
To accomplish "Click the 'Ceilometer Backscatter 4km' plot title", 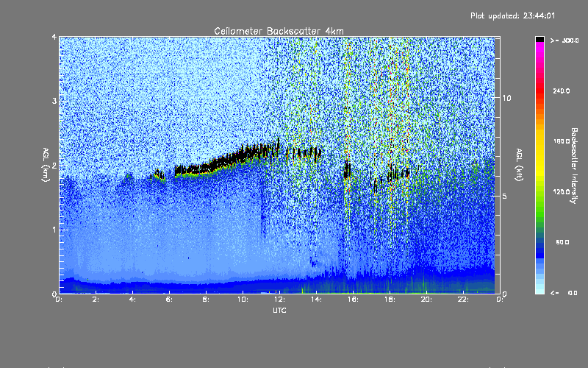I will click(279, 31).
